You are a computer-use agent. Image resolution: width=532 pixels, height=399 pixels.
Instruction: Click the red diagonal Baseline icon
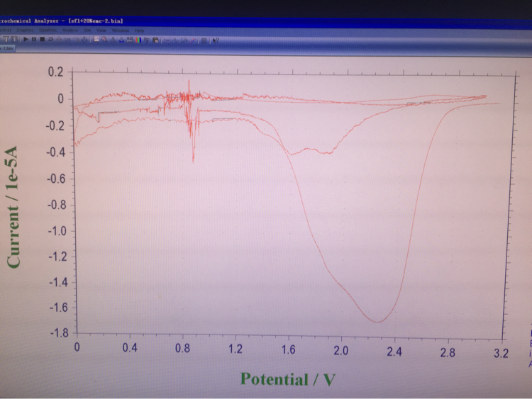pos(193,40)
